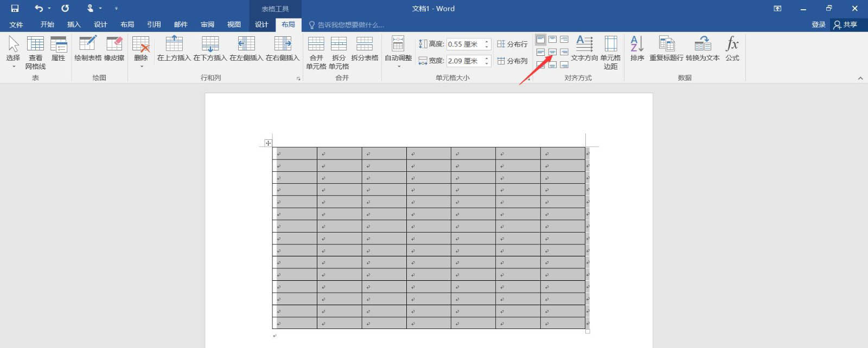This screenshot has height=348, width=868.
Task: Open the 自动调整 autofit dropdown
Action: 398,53
